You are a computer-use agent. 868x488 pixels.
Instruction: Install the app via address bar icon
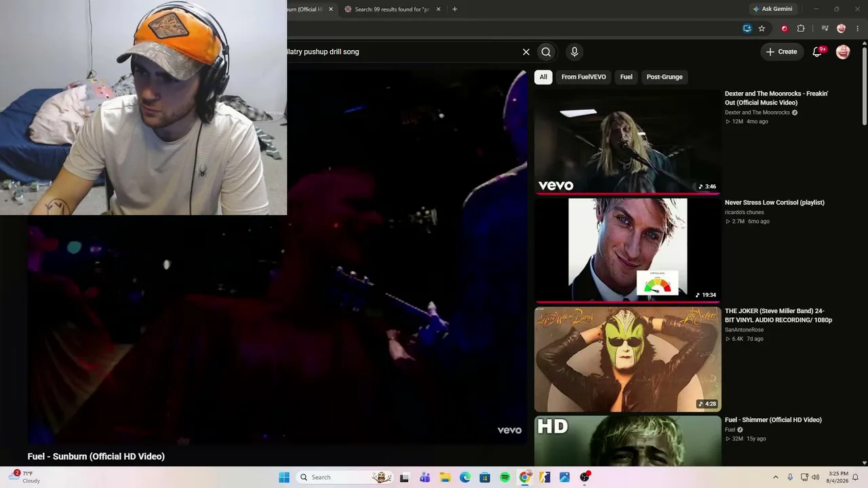click(x=747, y=28)
